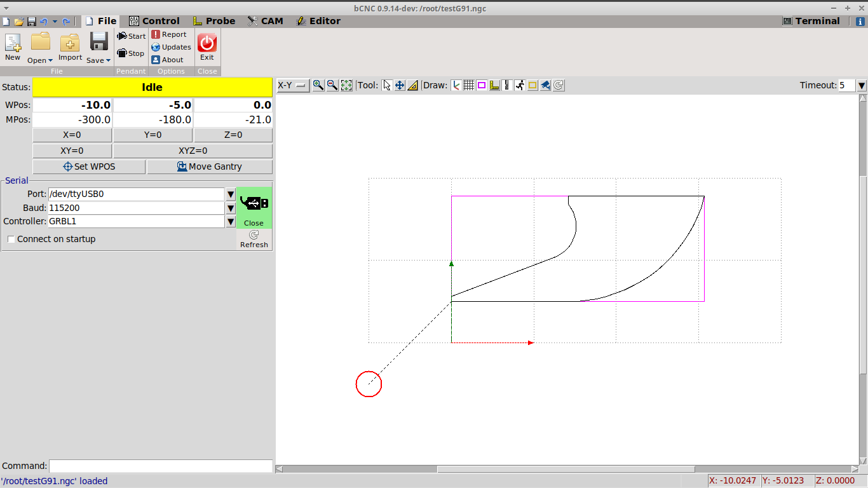Click the WPos Y value -5.0
Image resolution: width=868 pixels, height=488 pixels.
coord(153,105)
